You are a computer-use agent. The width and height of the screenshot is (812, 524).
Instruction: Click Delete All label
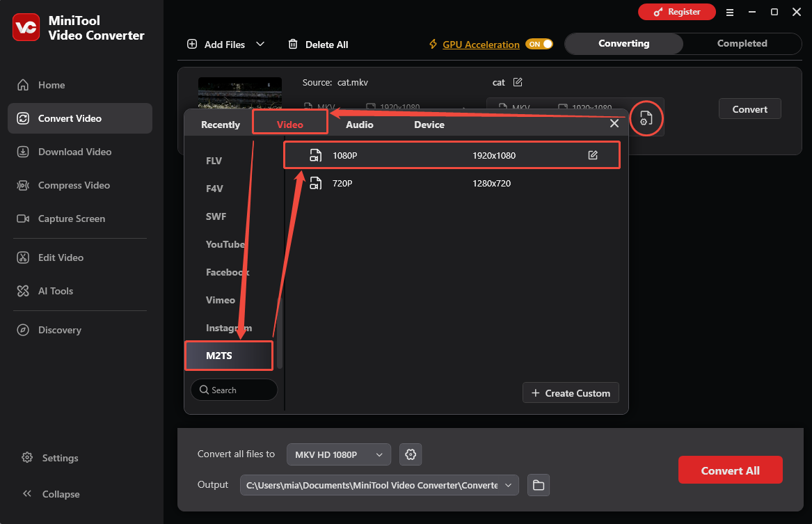[327, 45]
